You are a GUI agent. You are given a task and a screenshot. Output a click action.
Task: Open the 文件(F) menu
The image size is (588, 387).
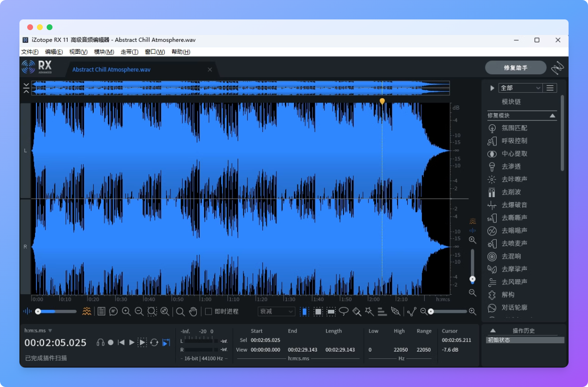(30, 52)
